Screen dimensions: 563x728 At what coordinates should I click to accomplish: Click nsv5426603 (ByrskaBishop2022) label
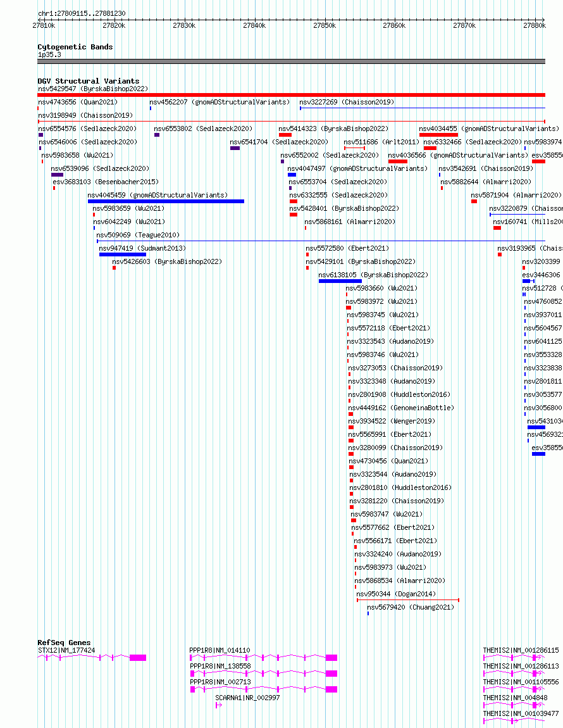167,262
